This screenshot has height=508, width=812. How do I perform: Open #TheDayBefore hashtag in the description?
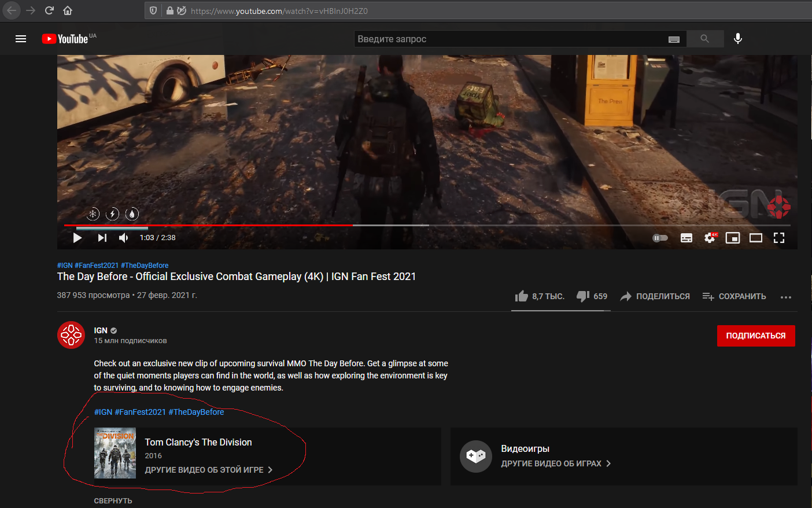196,412
